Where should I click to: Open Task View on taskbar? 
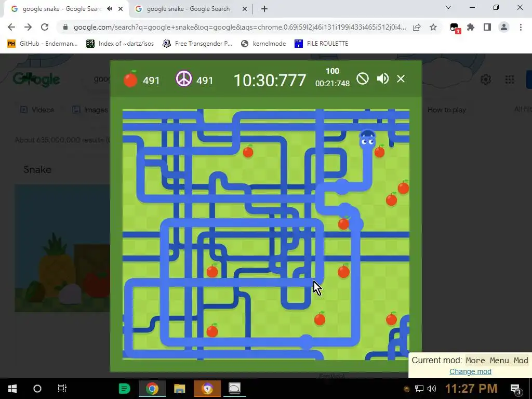[62, 389]
